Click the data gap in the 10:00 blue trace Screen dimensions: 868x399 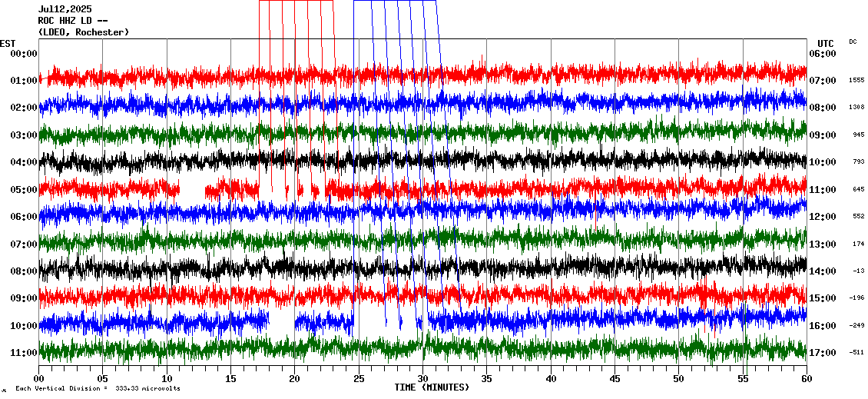[x=281, y=321]
